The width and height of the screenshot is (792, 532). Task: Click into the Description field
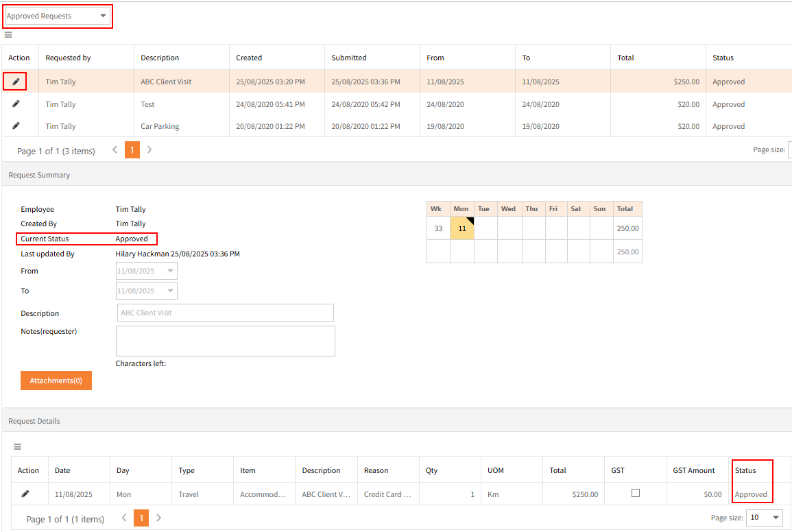(226, 313)
